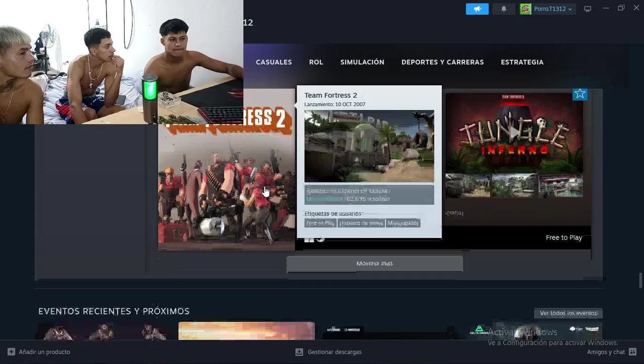The height and width of the screenshot is (364, 644).
Task: Enter Big Picture mode via monitor icon
Action: [x=587, y=9]
